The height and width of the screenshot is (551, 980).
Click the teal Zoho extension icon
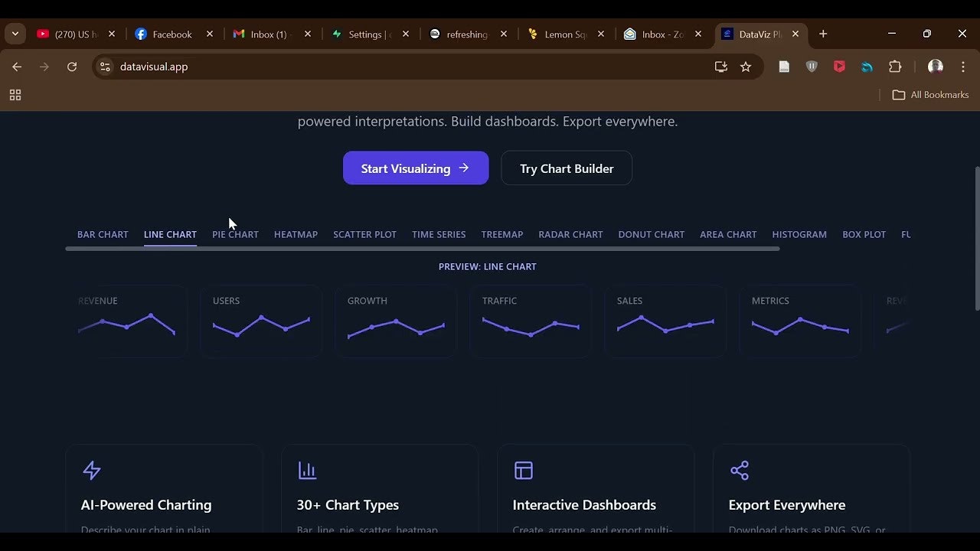[x=867, y=67]
